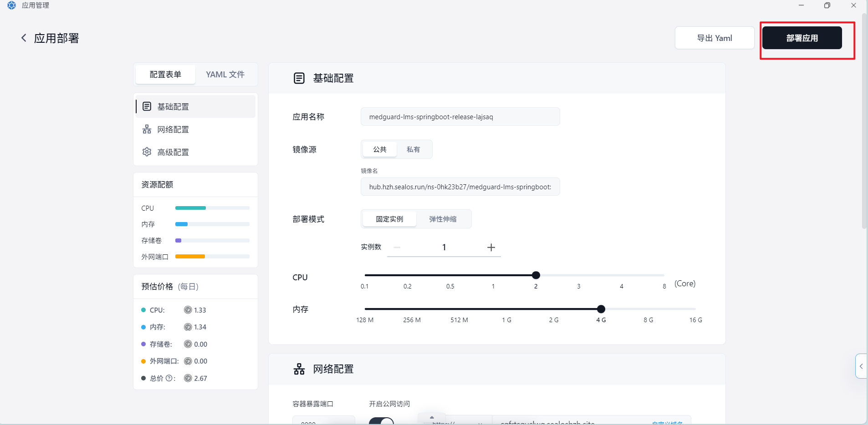Click the 部署应用 button
The image size is (868, 425).
[802, 38]
